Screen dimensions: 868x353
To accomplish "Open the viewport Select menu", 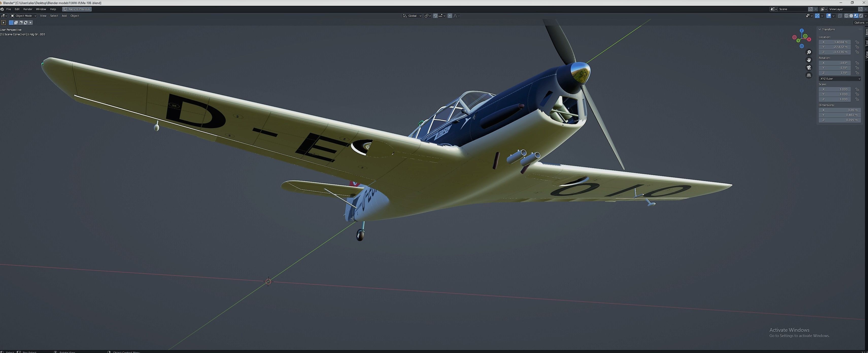I will pos(54,16).
